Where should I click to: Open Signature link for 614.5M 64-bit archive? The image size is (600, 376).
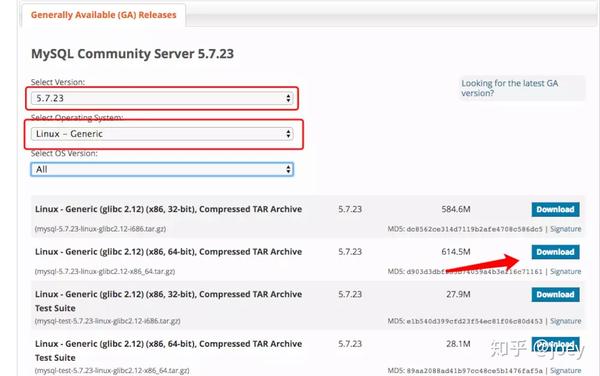566,272
